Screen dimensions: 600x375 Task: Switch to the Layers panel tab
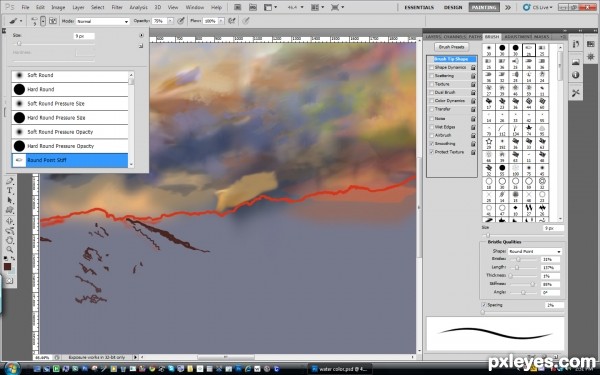pos(433,37)
